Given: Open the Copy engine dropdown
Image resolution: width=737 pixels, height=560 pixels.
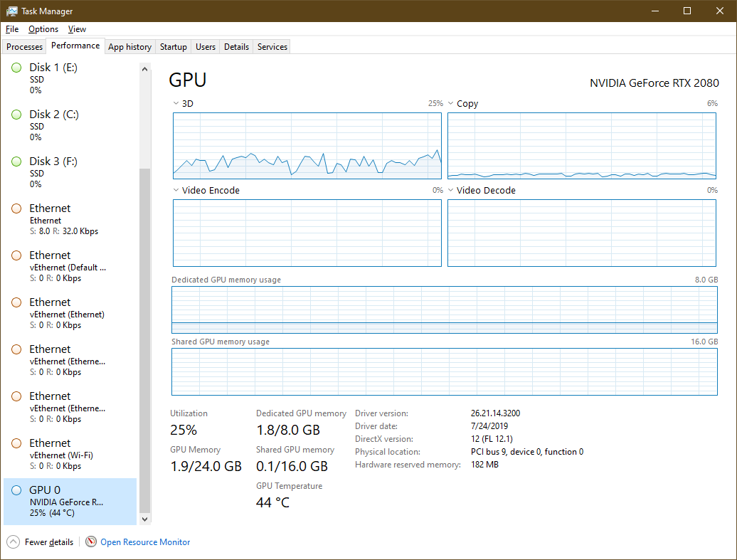Looking at the screenshot, I should tap(450, 103).
